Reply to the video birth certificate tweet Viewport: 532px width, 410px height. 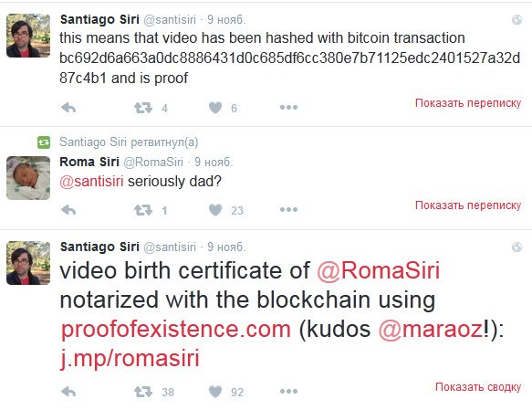[68, 392]
